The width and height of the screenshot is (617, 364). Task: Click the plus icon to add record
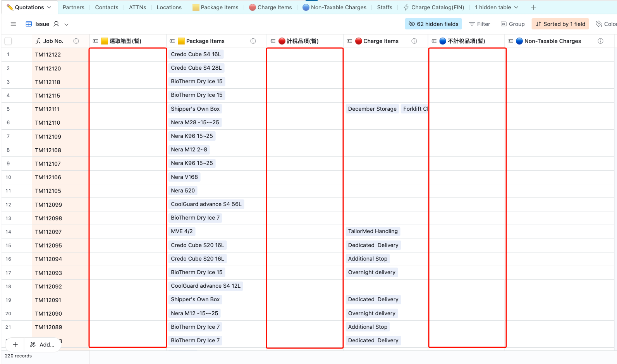[15, 345]
